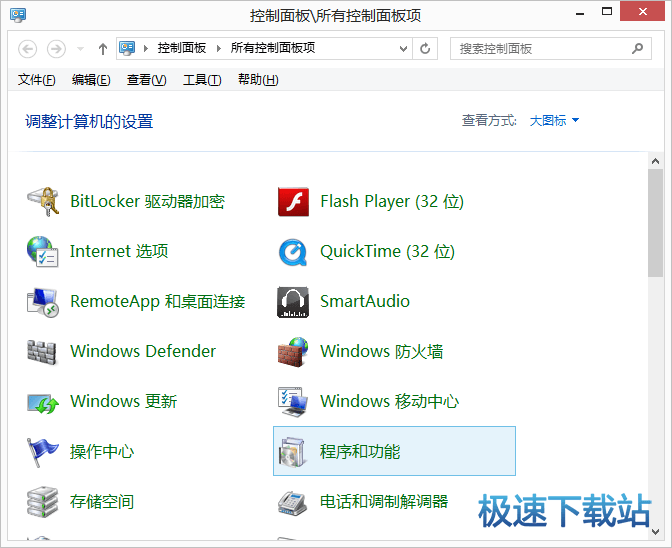Open the 存储空间 link
The height and width of the screenshot is (548, 672).
102,502
